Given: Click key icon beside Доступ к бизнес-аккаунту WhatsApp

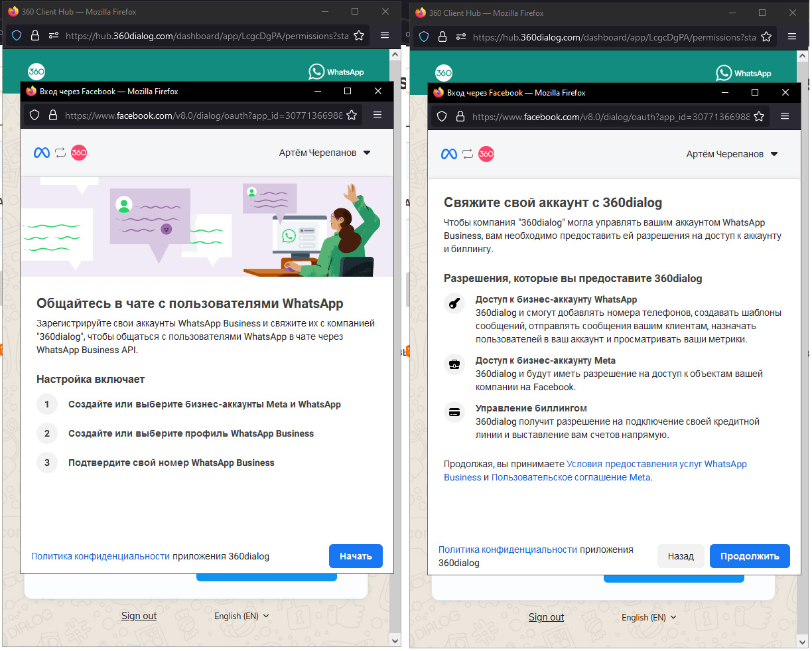Looking at the screenshot, I should 454,303.
